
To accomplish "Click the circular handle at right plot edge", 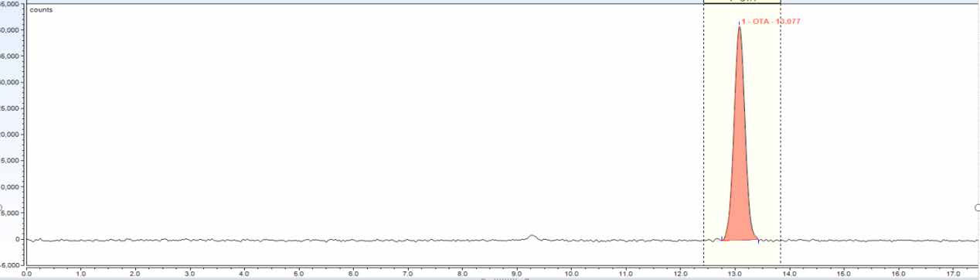I will (x=977, y=207).
